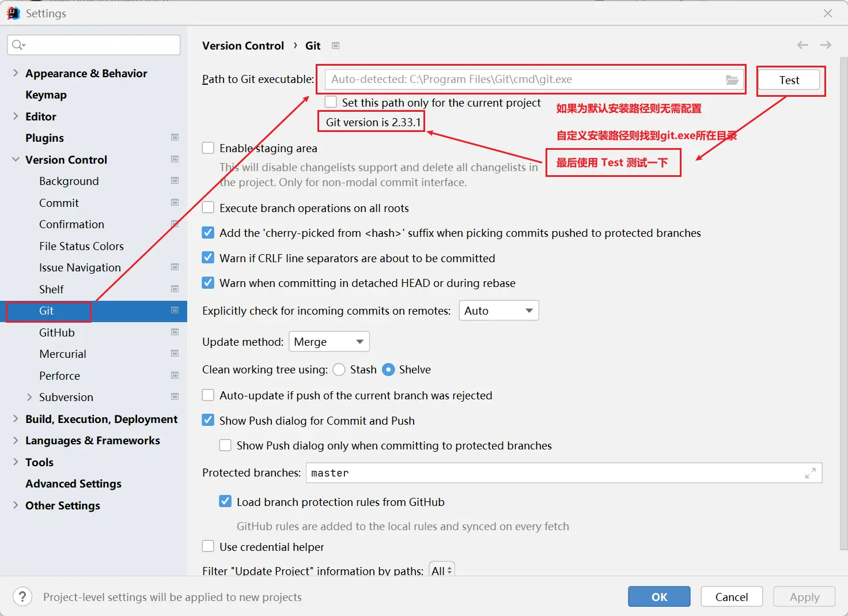Open the Update method Merge dropdown
This screenshot has width=848, height=616.
(329, 342)
